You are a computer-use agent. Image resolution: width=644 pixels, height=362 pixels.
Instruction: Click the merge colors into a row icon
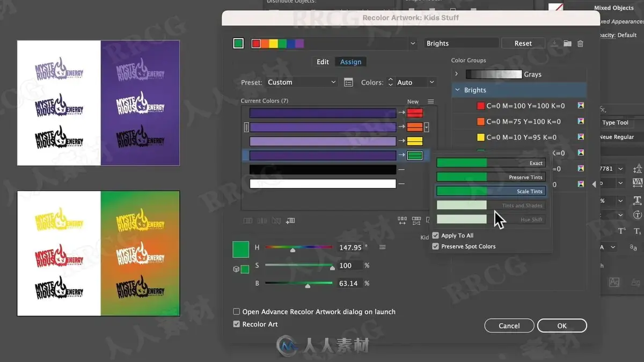[x=248, y=220]
